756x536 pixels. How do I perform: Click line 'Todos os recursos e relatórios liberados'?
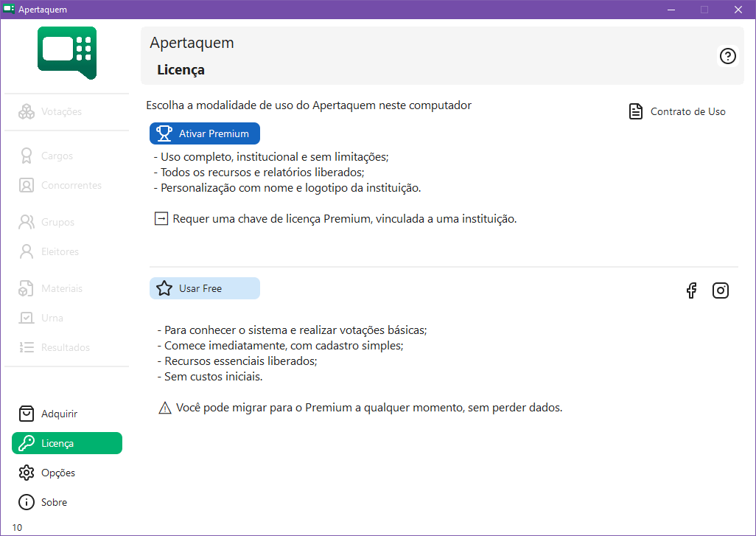coord(259,173)
